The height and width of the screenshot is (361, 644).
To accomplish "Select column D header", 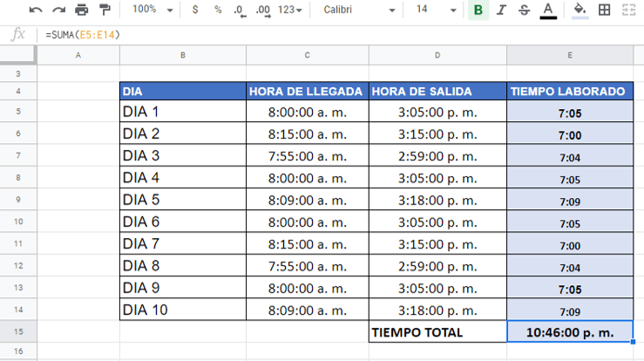I will (437, 55).
